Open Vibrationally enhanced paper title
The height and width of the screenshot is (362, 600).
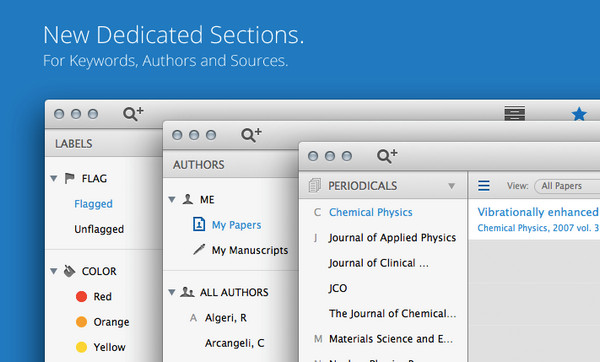[x=538, y=212]
